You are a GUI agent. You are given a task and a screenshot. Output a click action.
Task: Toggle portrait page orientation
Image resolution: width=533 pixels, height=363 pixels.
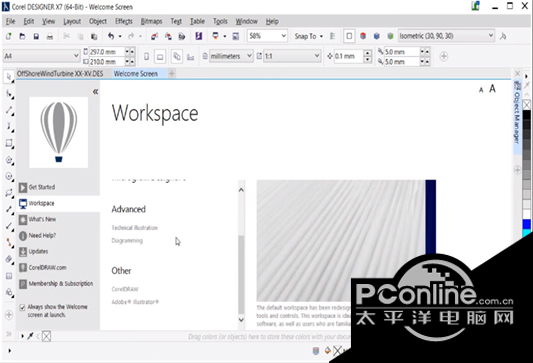(x=147, y=56)
